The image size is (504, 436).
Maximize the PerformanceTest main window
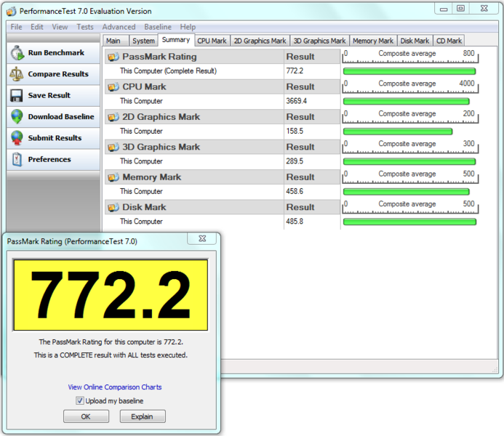(x=460, y=8)
